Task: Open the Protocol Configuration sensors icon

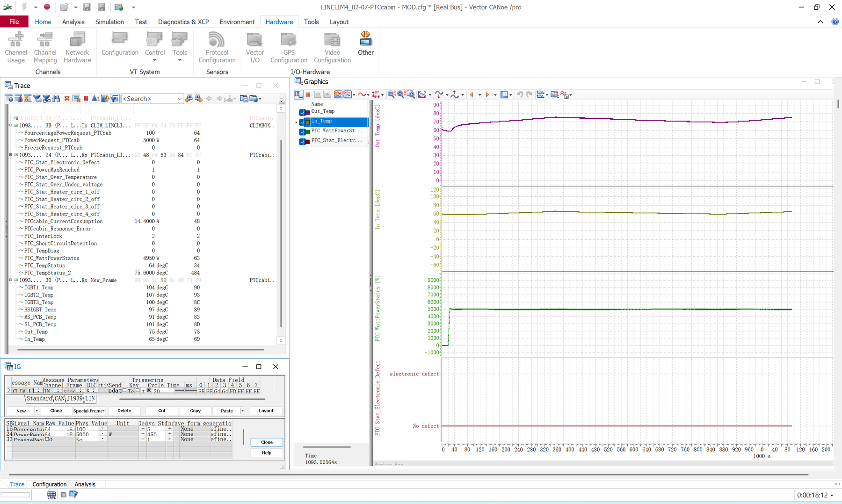Action: (217, 47)
